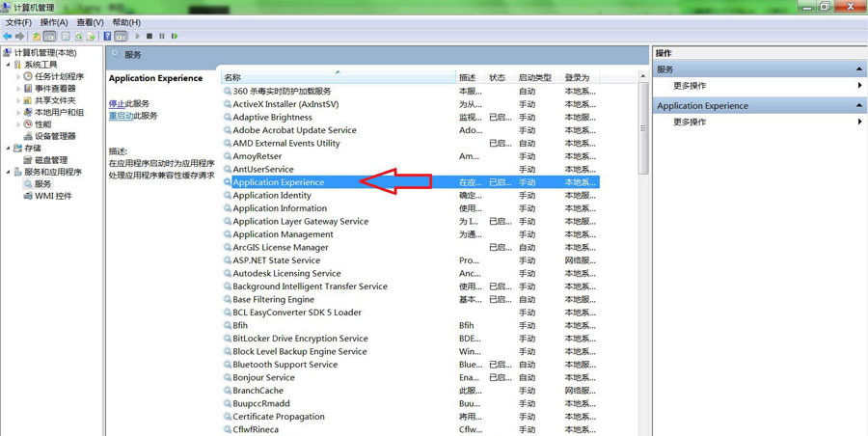This screenshot has height=436, width=868.
Task: Click the Up one level folder icon
Action: click(37, 36)
